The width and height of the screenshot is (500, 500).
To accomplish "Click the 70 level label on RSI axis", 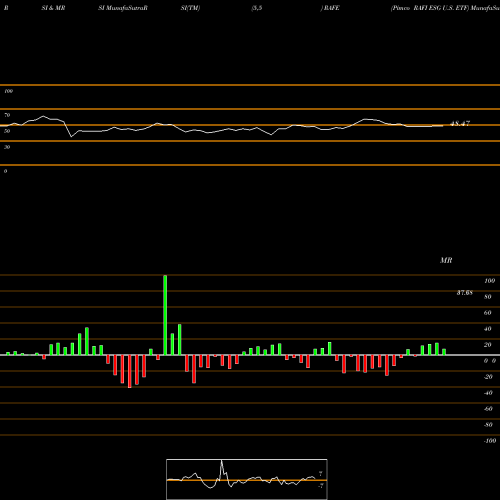I will click(x=7, y=115).
